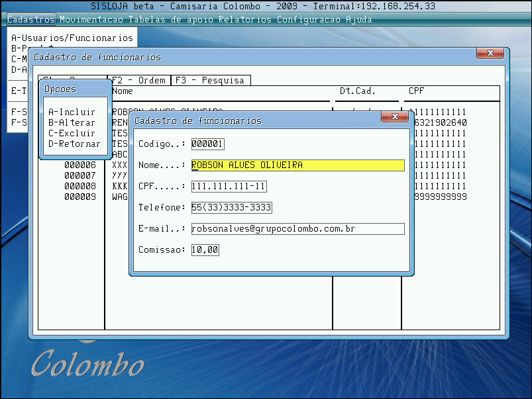The image size is (532, 399).
Task: Open the Configuracao menu
Action: click(x=309, y=19)
